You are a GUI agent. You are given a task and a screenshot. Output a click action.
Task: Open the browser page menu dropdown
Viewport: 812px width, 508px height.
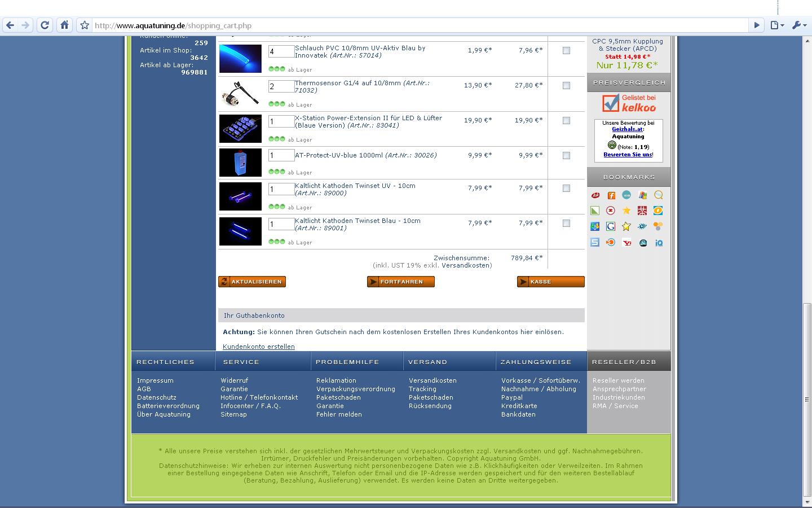[x=778, y=25]
